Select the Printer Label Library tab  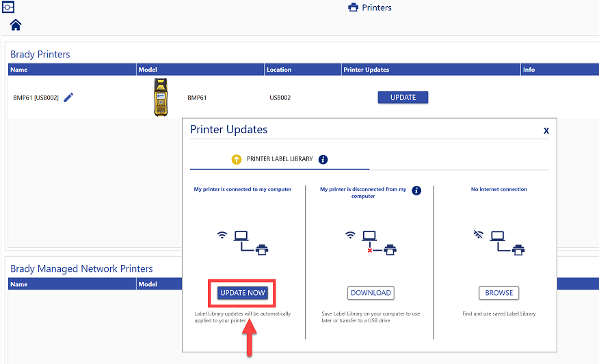(279, 159)
